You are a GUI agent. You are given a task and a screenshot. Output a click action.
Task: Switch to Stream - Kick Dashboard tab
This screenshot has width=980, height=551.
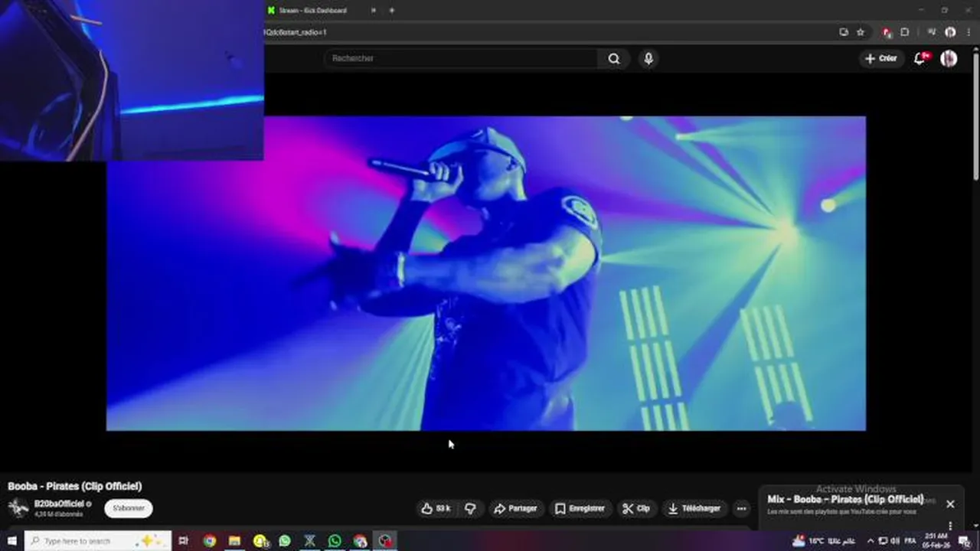tap(320, 11)
